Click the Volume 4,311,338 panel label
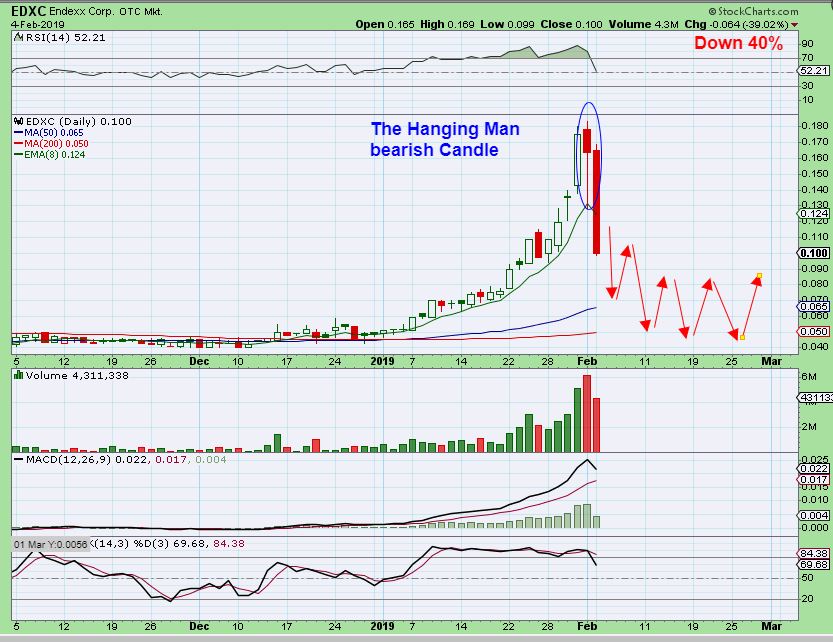The height and width of the screenshot is (642, 833). point(77,376)
